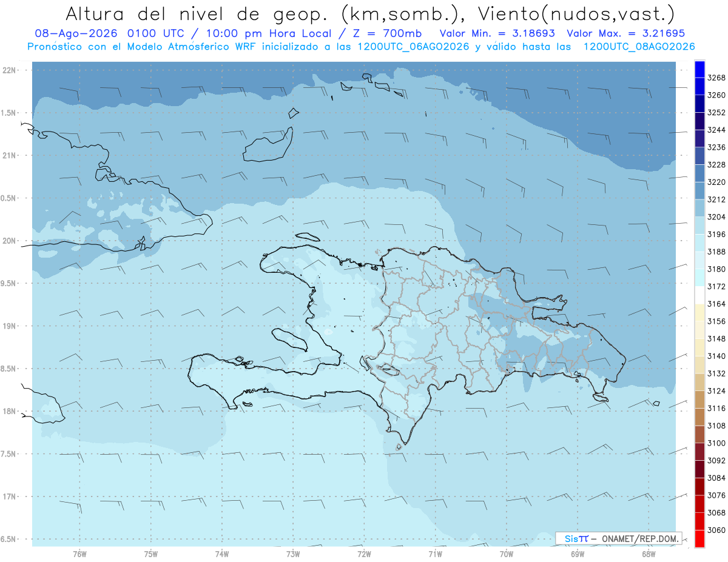The height and width of the screenshot is (562, 728).
Task: Click the legend value '3196'
Action: click(716, 234)
